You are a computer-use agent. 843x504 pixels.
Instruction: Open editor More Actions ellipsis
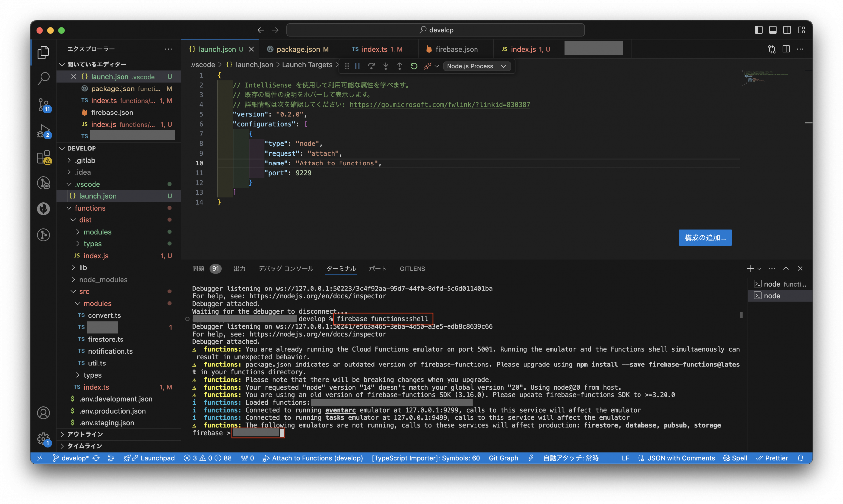pyautogui.click(x=800, y=49)
